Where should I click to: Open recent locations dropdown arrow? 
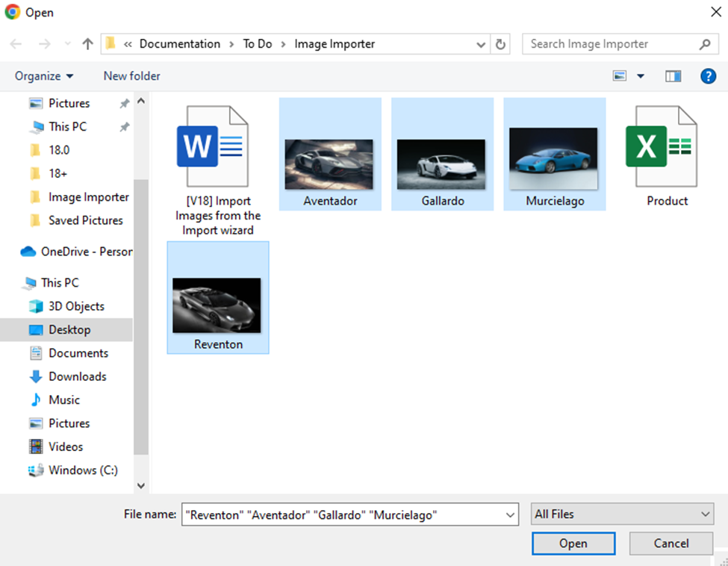68,44
